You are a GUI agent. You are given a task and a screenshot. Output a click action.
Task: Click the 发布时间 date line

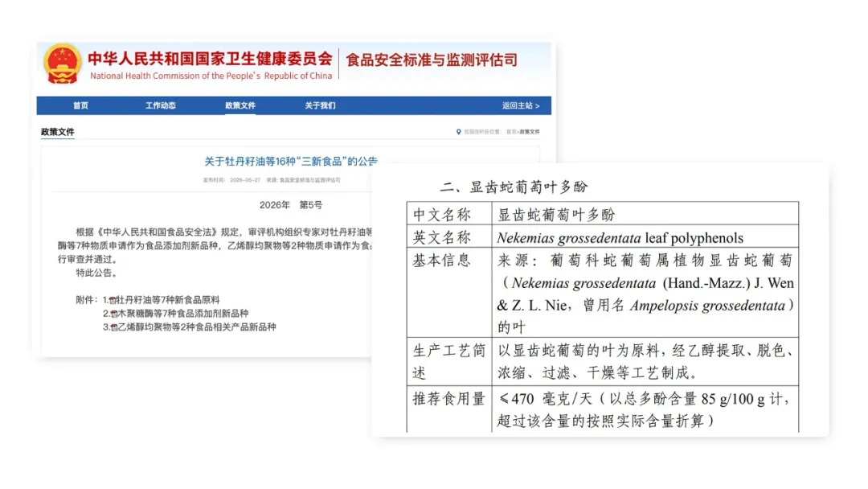coord(231,180)
